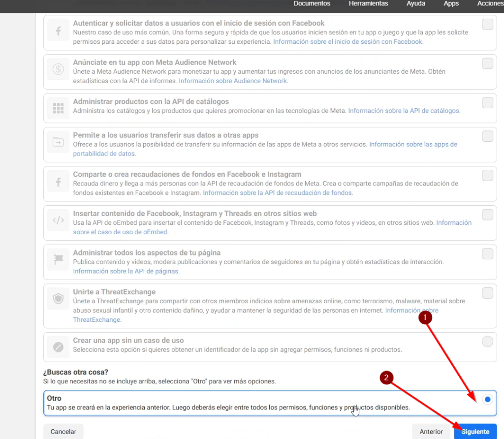
Task: Click the code brackets icon for oEmbed content
Action: tap(58, 220)
